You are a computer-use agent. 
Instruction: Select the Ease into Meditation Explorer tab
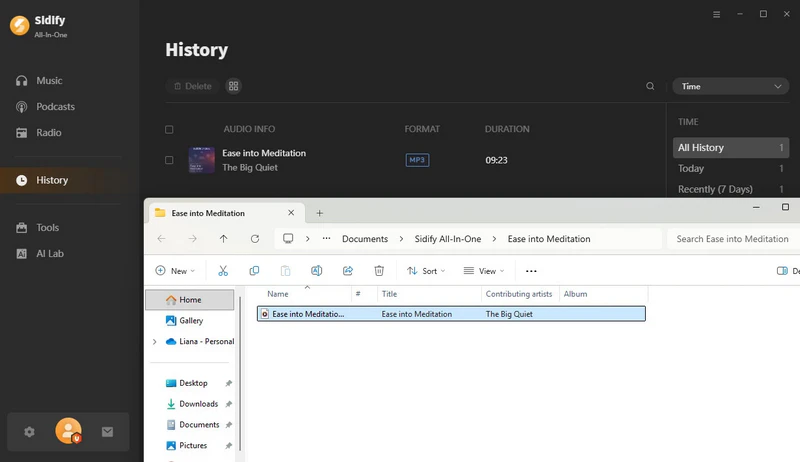point(227,213)
